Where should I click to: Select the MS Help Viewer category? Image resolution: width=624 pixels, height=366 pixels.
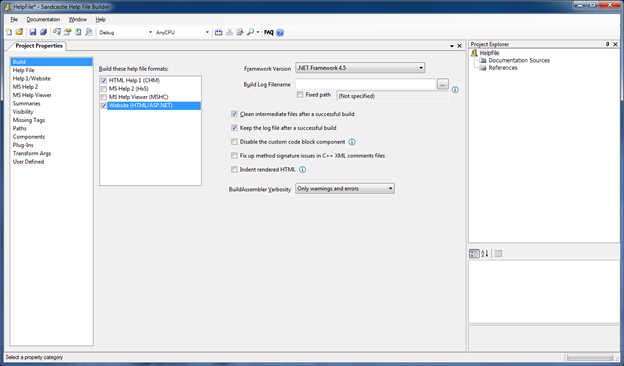pos(52,95)
